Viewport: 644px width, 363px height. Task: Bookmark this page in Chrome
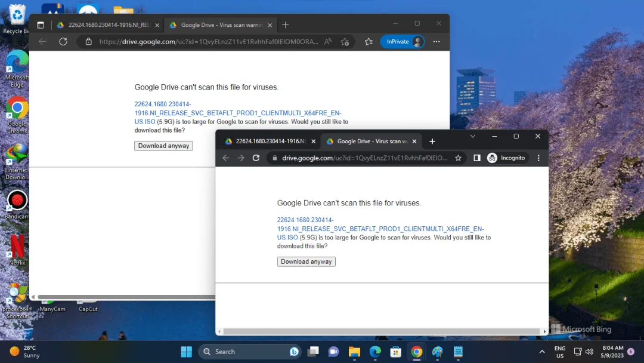pyautogui.click(x=458, y=158)
